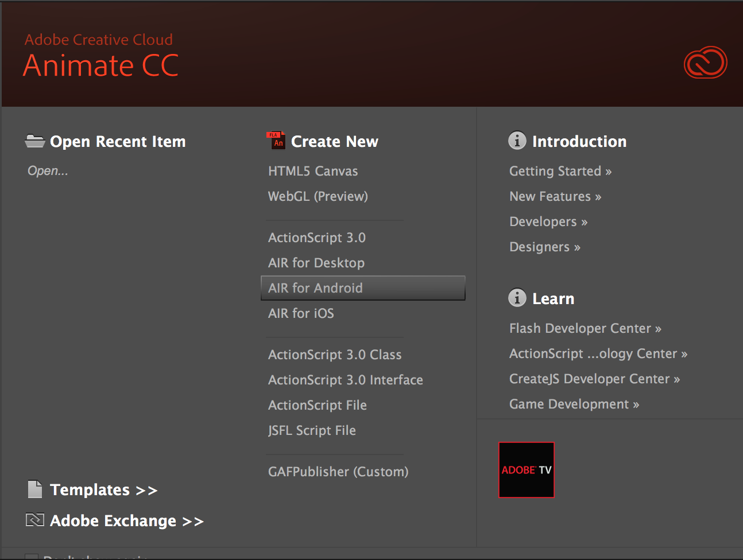Open the Game Development » link

[574, 404]
